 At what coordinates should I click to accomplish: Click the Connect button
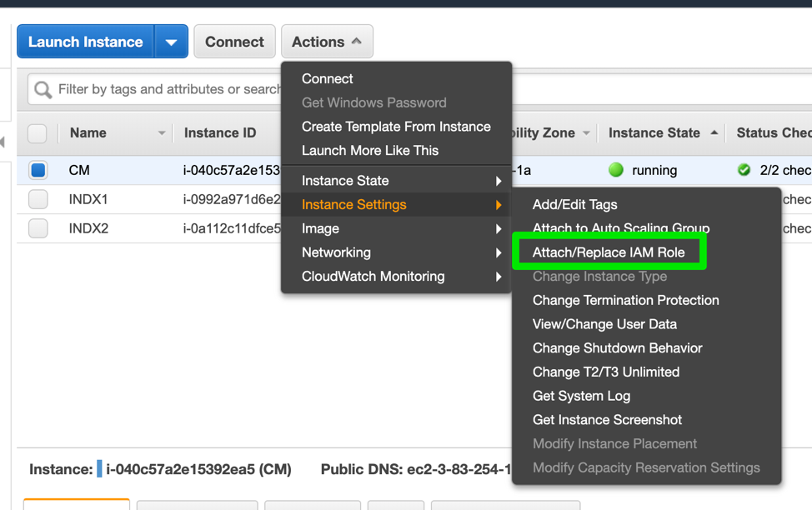coord(234,41)
